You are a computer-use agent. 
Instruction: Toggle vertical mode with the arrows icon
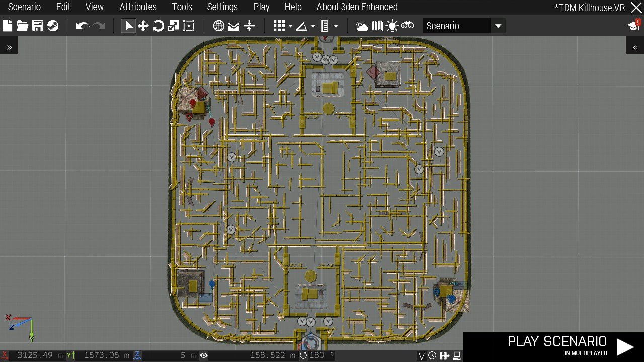click(x=249, y=26)
